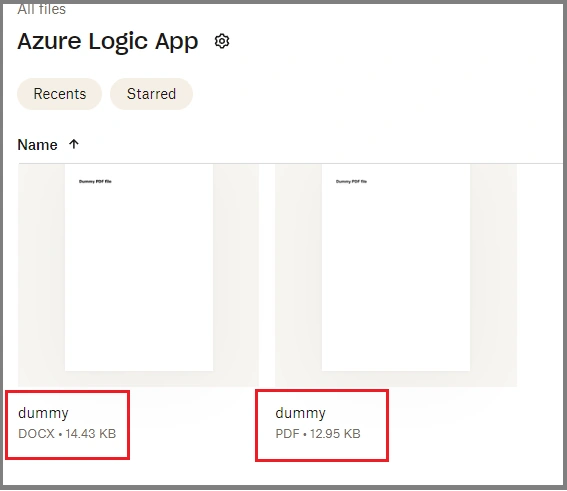Select the DOCX 14.43 KB details text
The height and width of the screenshot is (491, 567).
pyautogui.click(x=67, y=434)
